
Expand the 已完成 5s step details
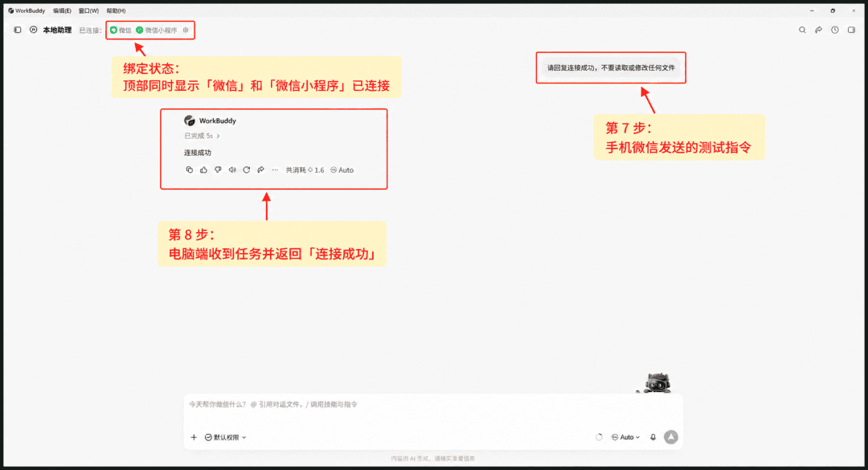pos(202,136)
